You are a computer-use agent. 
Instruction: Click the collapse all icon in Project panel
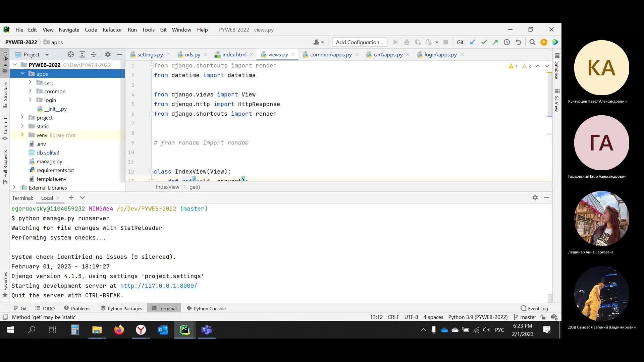tap(94, 54)
